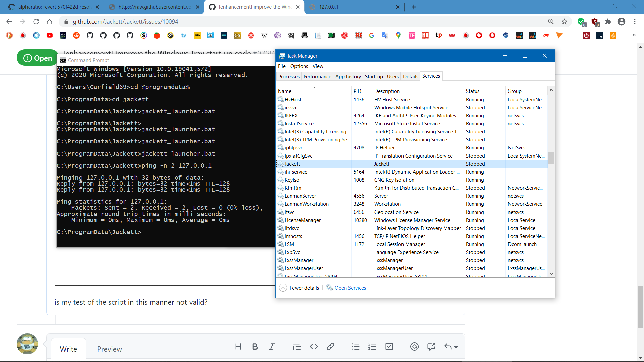Viewport: 644px width, 362px height.
Task: Click the Open Services link
Action: pos(350,288)
